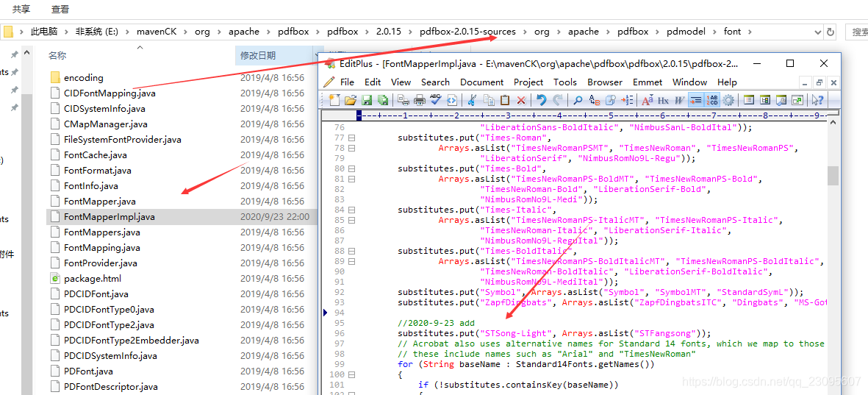Collapse the code fold at line 88

351,251
